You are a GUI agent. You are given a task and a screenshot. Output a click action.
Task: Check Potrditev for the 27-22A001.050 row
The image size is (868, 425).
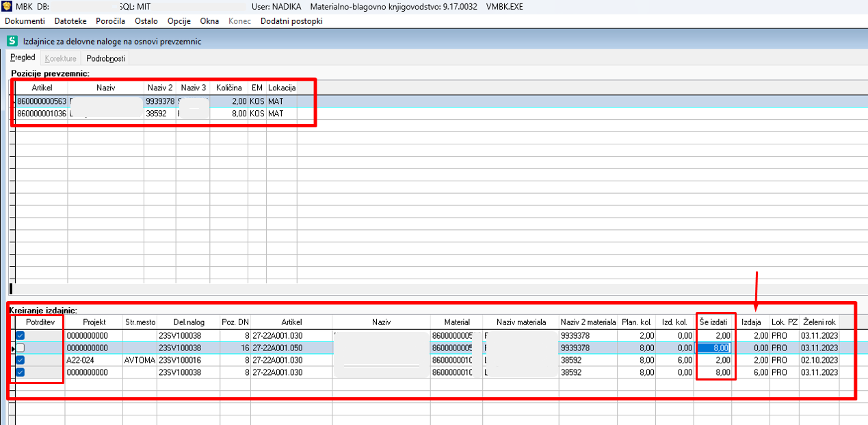[x=20, y=348]
